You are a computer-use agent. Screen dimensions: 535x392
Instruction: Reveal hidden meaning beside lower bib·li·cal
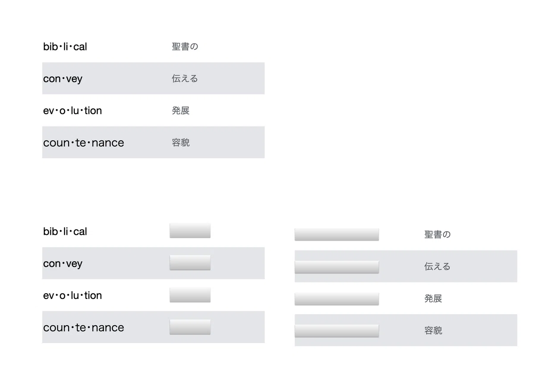click(x=190, y=231)
